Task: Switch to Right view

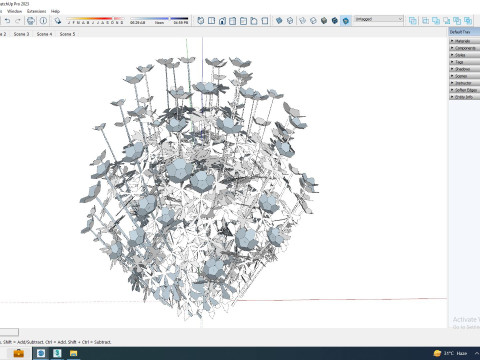Action: tap(233, 21)
